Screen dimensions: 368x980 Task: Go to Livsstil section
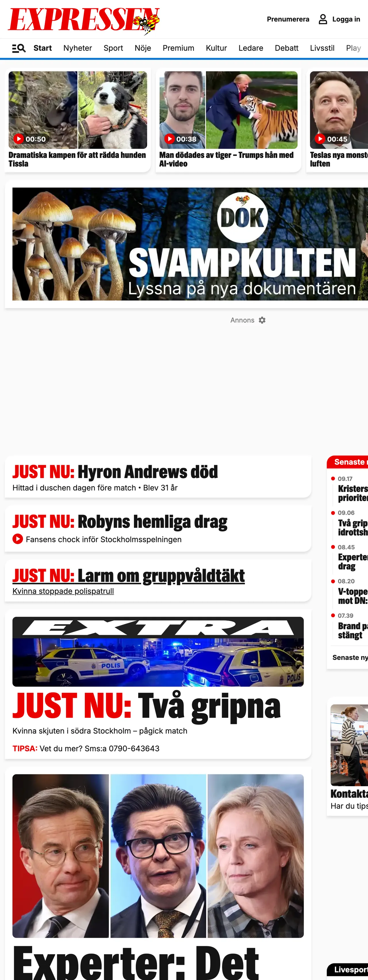322,48
